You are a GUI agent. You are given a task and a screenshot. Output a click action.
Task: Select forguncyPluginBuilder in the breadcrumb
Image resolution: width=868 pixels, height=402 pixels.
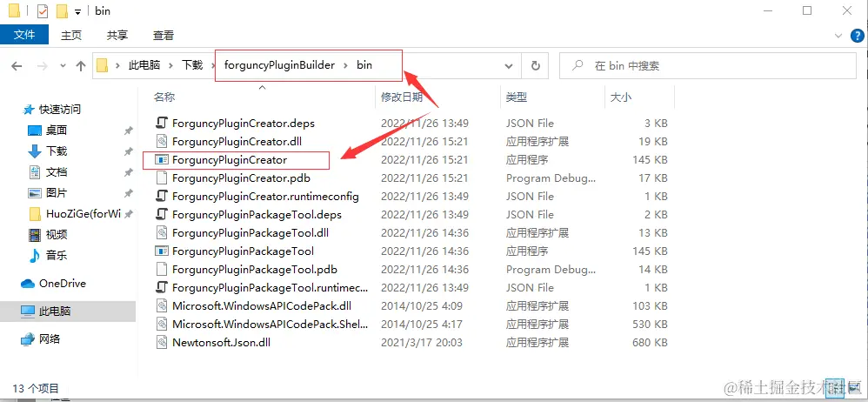coord(279,65)
